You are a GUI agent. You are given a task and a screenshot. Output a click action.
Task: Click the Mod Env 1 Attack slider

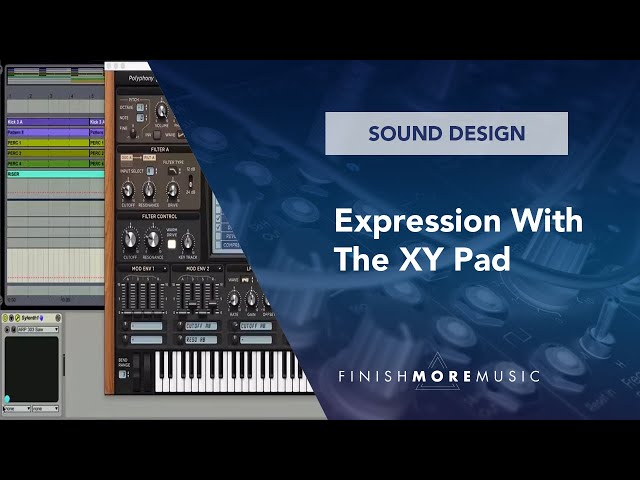click(127, 297)
